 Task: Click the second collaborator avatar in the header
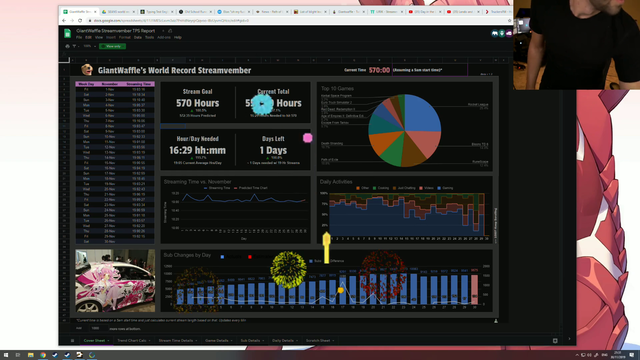coord(502,33)
